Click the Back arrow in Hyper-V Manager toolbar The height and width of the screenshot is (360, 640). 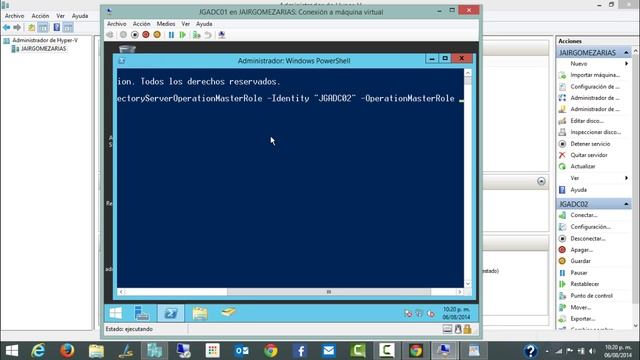tap(7, 27)
